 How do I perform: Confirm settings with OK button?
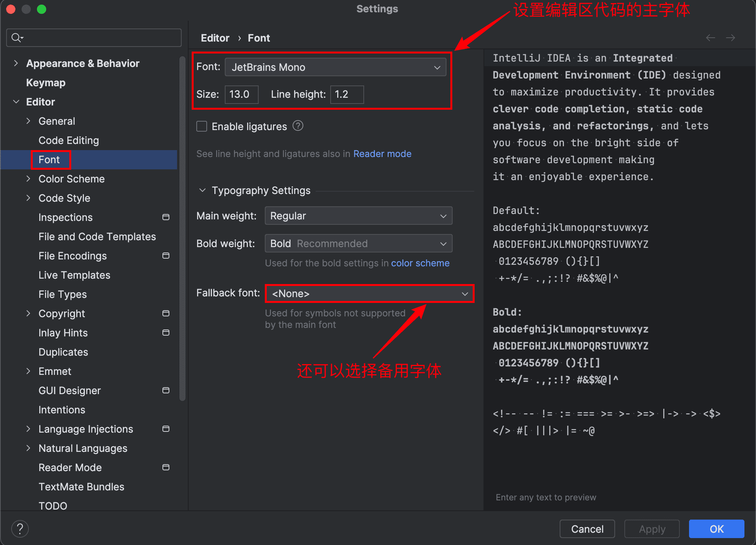716,529
